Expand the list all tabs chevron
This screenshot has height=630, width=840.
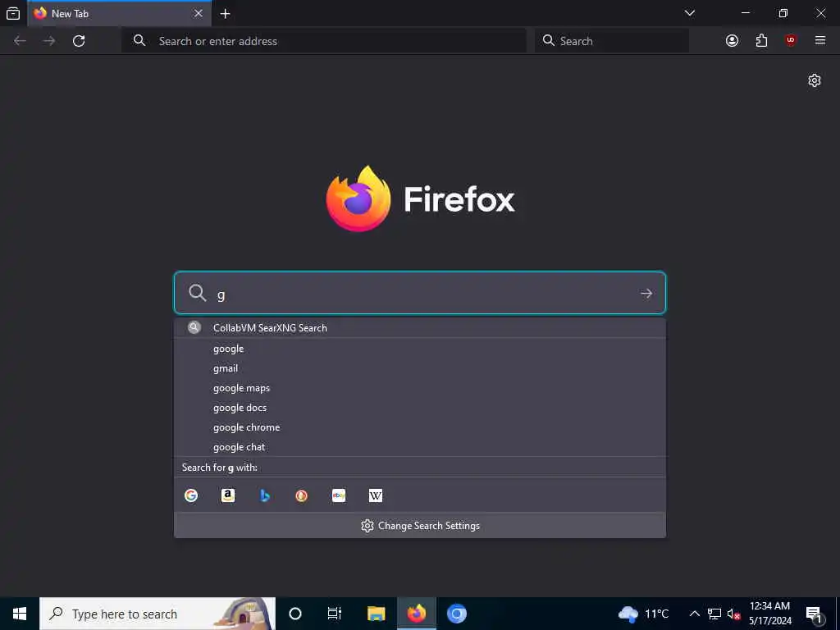click(x=689, y=13)
